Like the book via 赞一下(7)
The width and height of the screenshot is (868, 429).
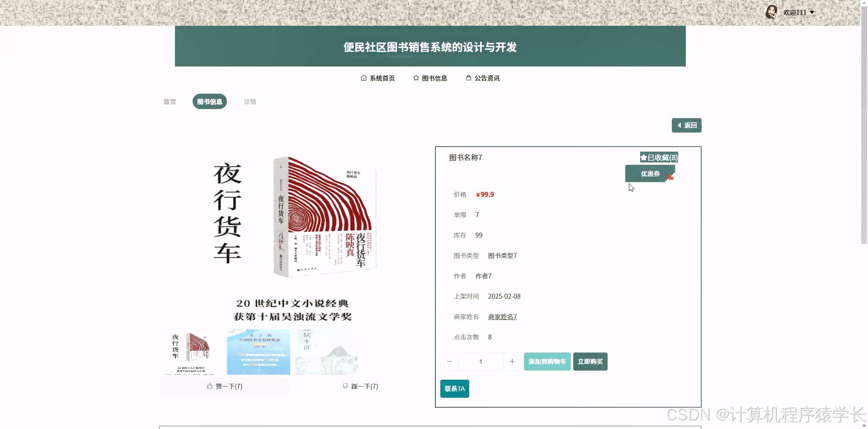point(225,386)
